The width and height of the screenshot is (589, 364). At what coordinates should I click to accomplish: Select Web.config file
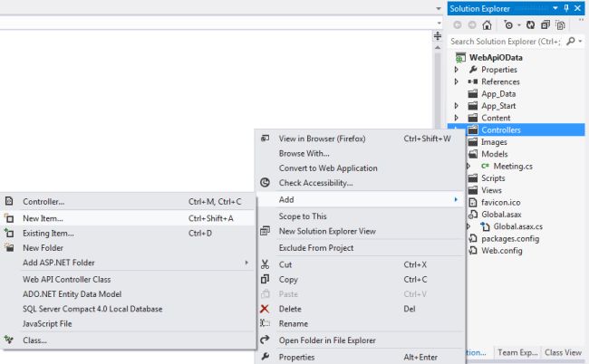click(x=501, y=251)
